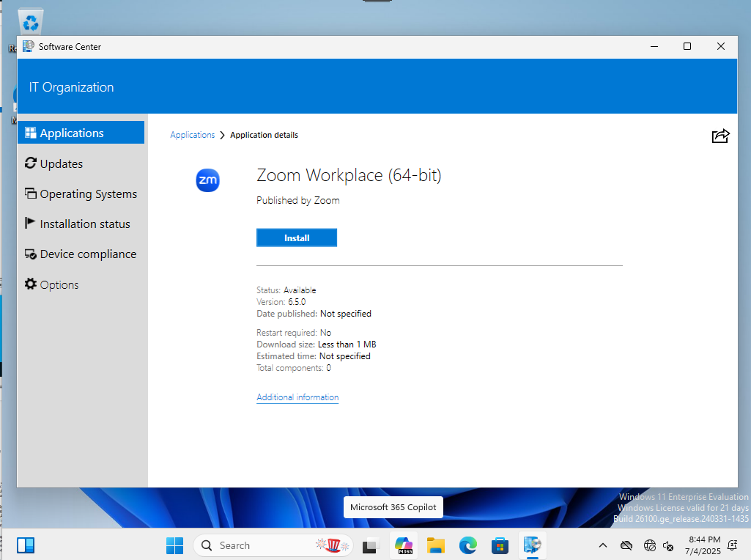Viewport: 751px width, 560px height.
Task: Show hidden system tray icons
Action: [x=603, y=545]
